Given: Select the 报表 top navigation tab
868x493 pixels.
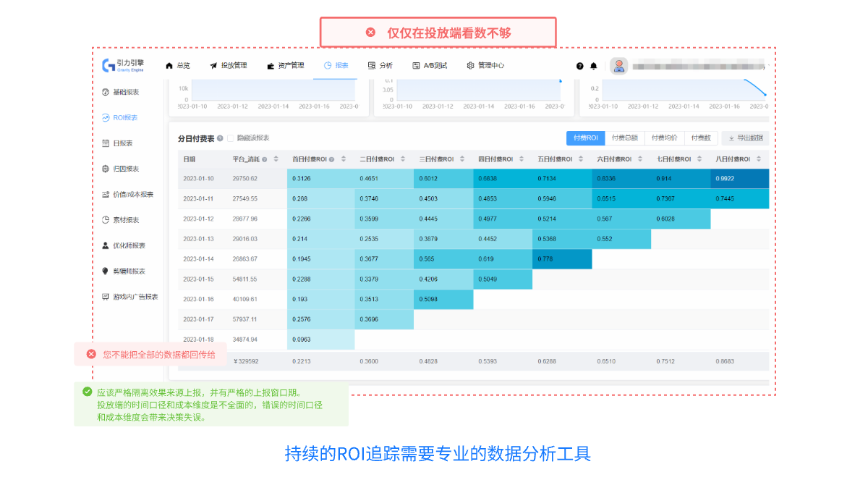Looking at the screenshot, I should 336,66.
